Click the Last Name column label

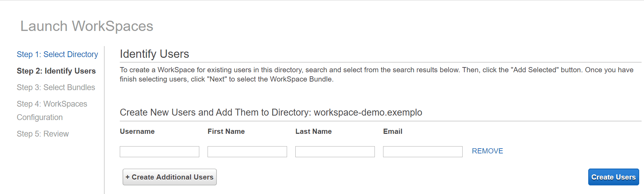(313, 131)
